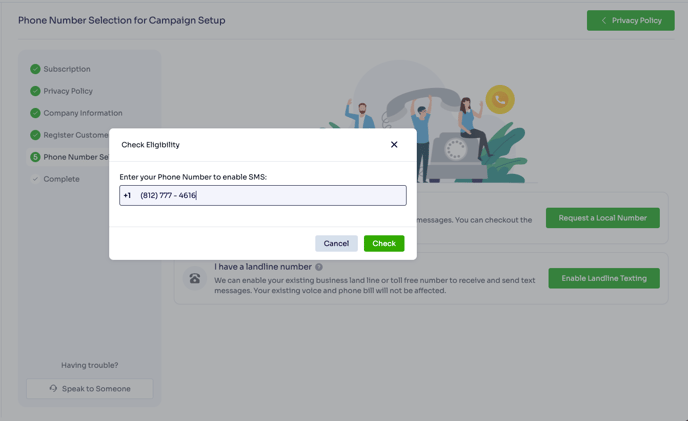Close the Check Eligibility dialog

click(x=394, y=145)
